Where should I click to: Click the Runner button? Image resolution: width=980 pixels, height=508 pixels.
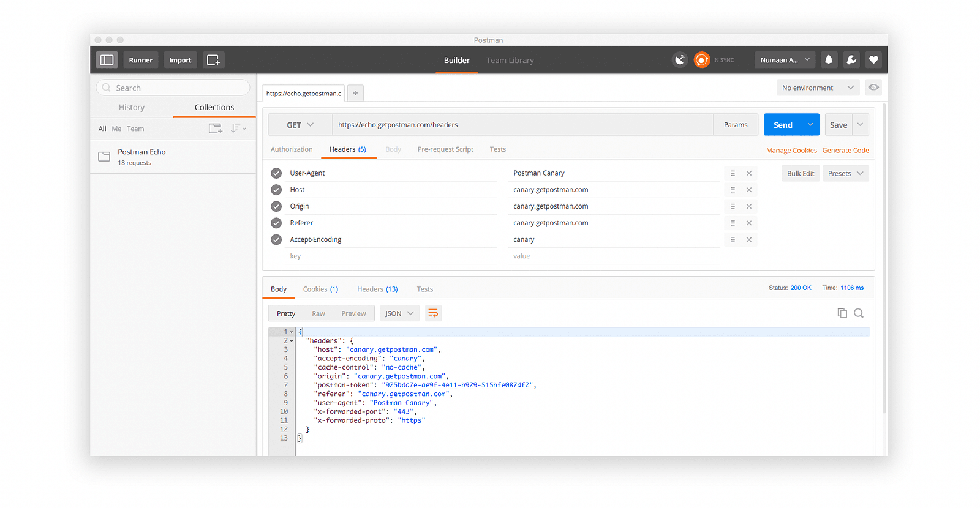coord(141,60)
